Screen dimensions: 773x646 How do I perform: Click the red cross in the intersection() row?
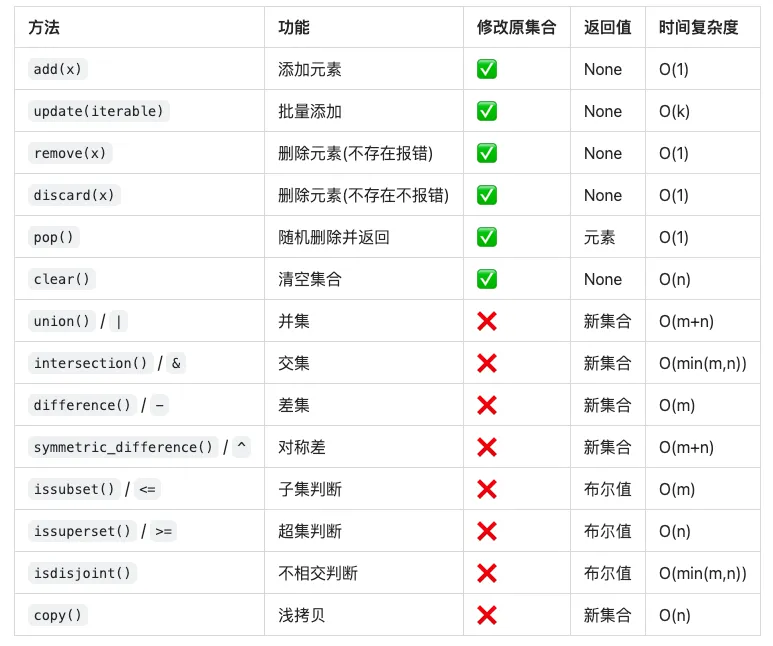487,363
